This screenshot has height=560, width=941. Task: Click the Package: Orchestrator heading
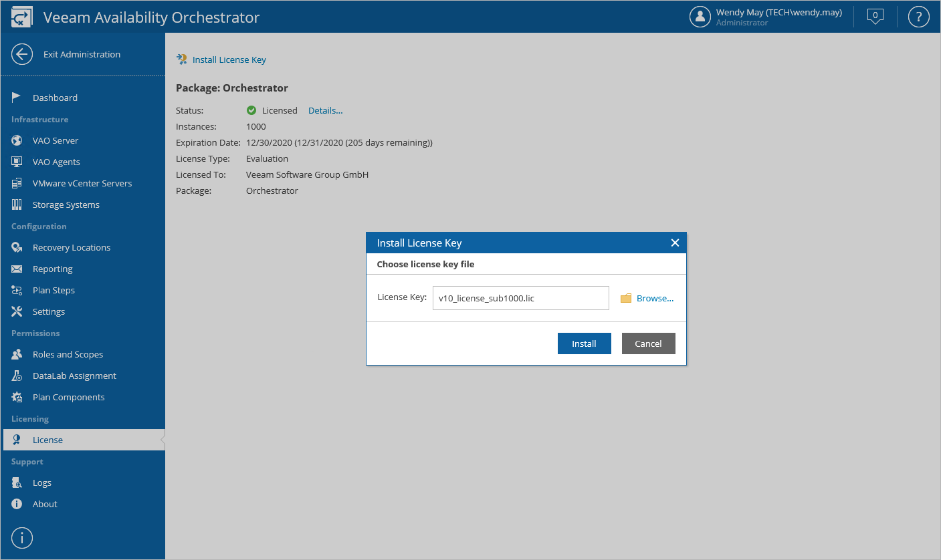(232, 88)
